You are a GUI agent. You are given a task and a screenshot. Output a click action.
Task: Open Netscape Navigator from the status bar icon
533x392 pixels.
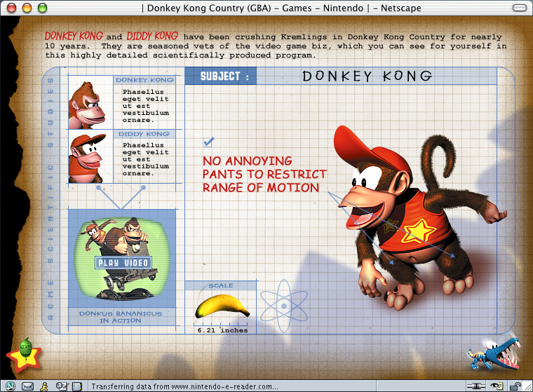click(x=11, y=386)
